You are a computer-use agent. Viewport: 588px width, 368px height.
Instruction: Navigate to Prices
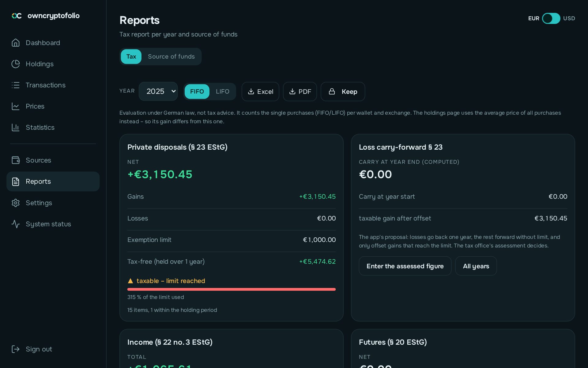click(x=53, y=106)
